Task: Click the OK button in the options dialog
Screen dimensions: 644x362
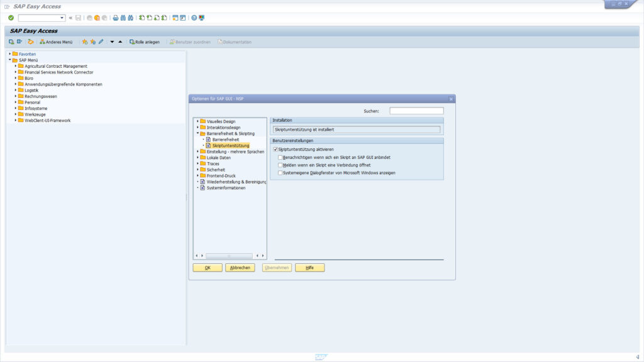Action: pos(208,267)
